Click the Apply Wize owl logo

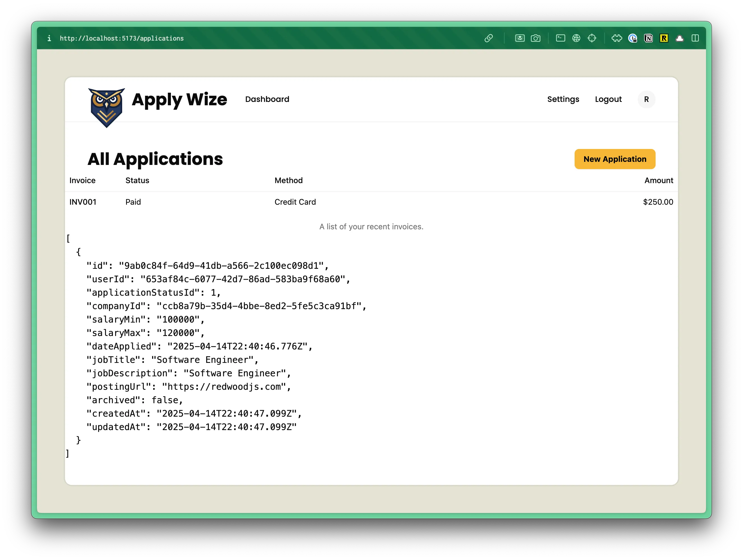(x=106, y=107)
